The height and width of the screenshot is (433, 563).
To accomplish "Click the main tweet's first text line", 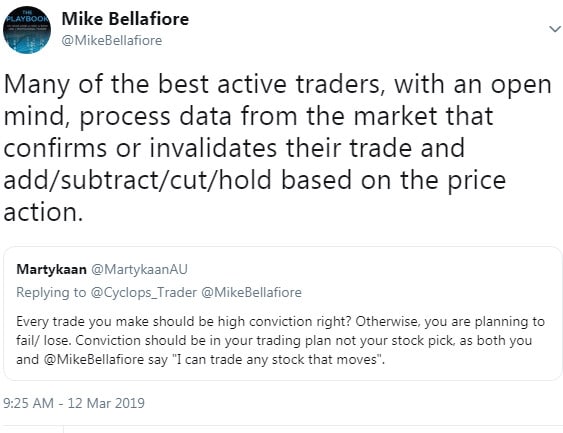I will coord(277,85).
